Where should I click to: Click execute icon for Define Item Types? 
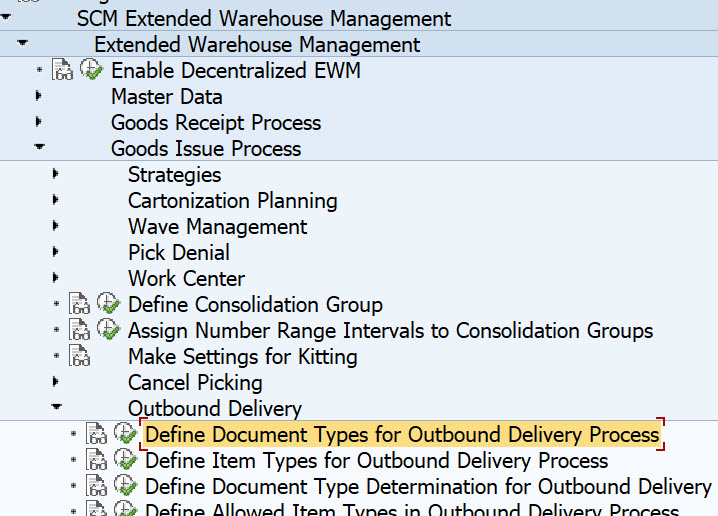[125, 461]
